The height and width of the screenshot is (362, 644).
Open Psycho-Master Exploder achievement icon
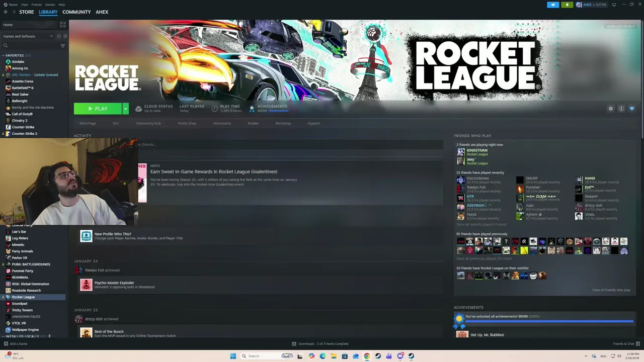tap(86, 285)
